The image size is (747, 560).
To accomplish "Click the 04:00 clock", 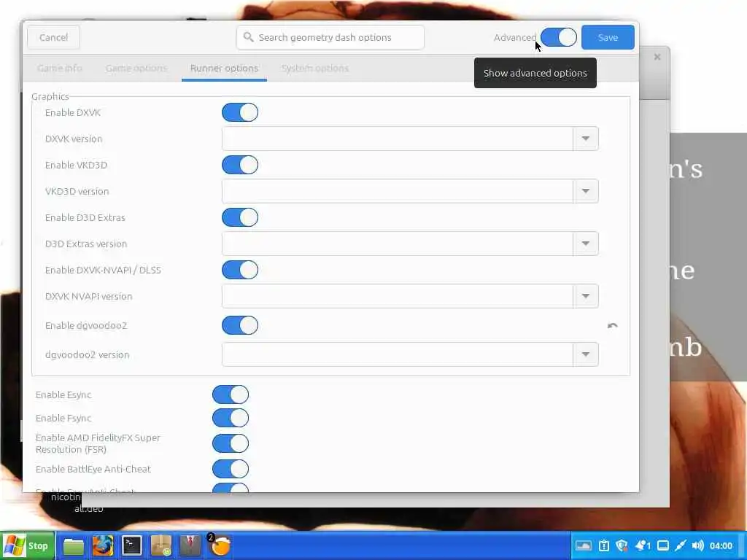I will (721, 545).
